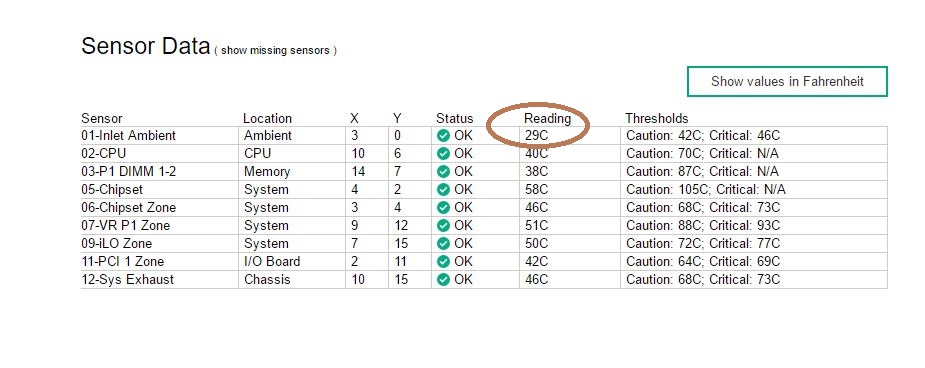Click green check icon for 02-CPU
This screenshot has height=368, width=925.
(443, 153)
